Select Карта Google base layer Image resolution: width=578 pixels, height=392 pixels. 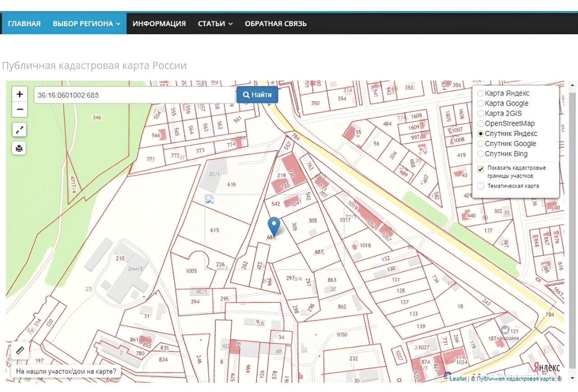480,103
